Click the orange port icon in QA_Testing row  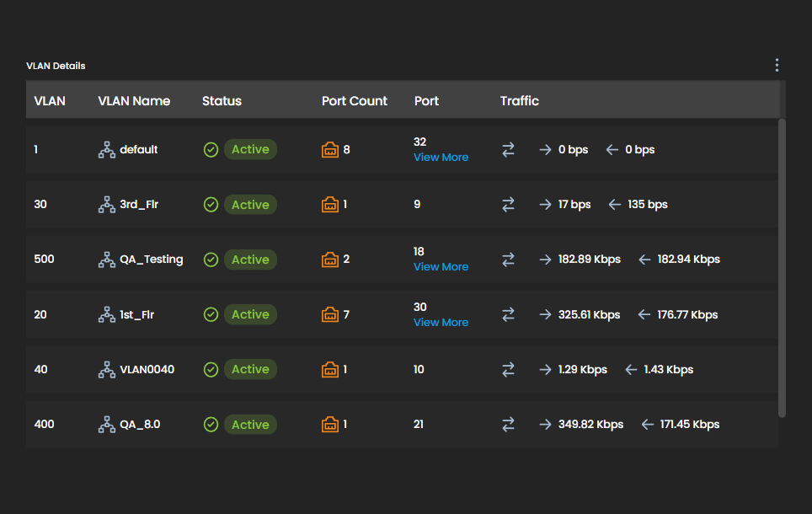point(330,260)
